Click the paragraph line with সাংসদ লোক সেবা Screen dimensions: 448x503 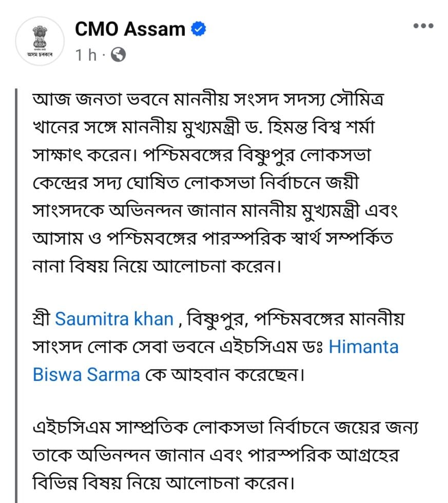click(216, 347)
